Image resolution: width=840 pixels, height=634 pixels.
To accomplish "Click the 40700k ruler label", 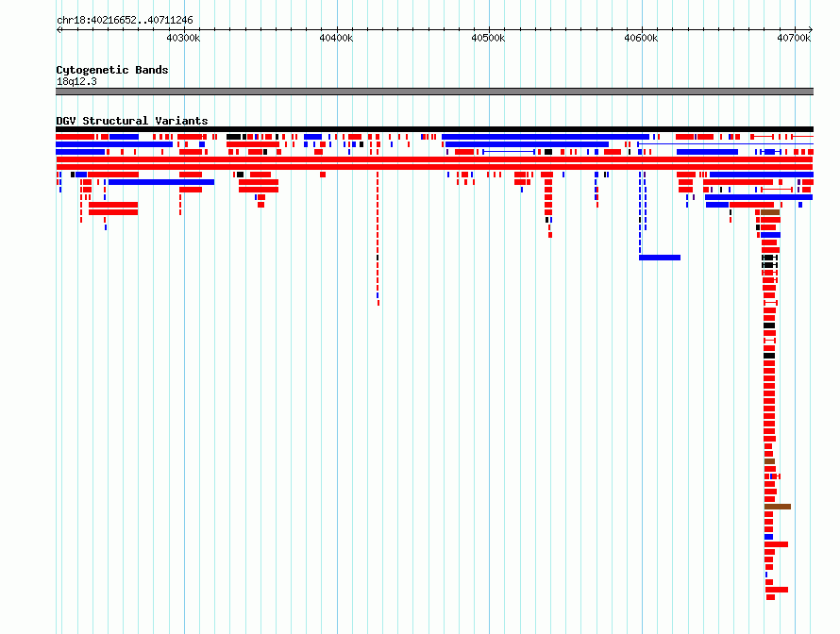I will tap(794, 38).
